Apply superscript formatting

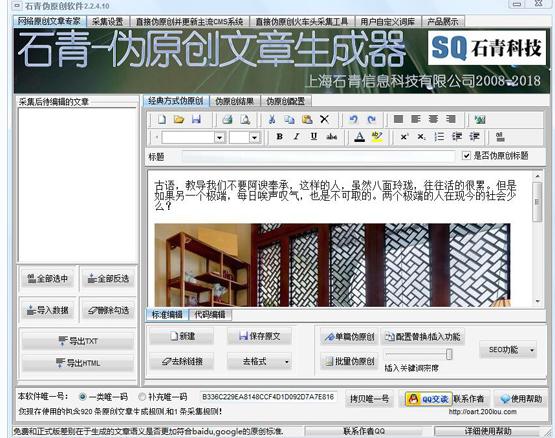pyautogui.click(x=404, y=137)
